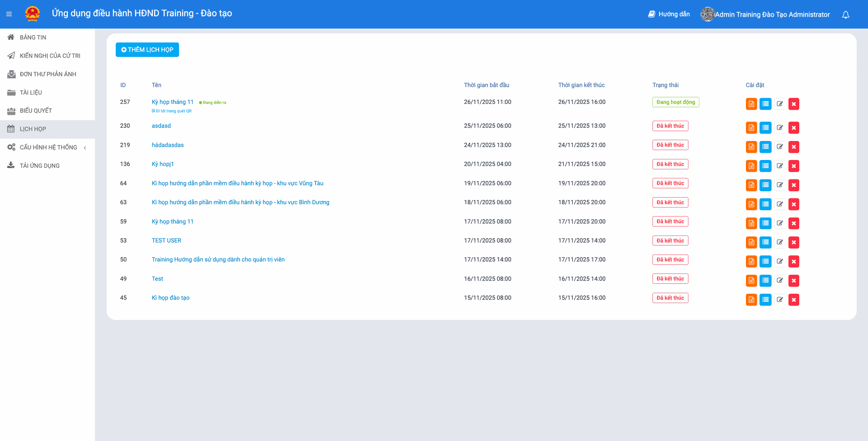
Task: Open the Hướng dẫn guide link
Action: coord(669,14)
